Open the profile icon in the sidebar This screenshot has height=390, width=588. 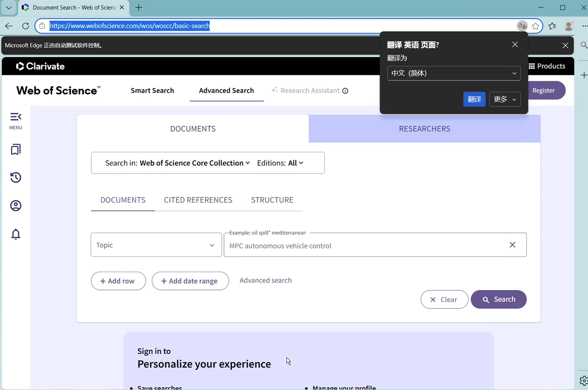point(15,206)
